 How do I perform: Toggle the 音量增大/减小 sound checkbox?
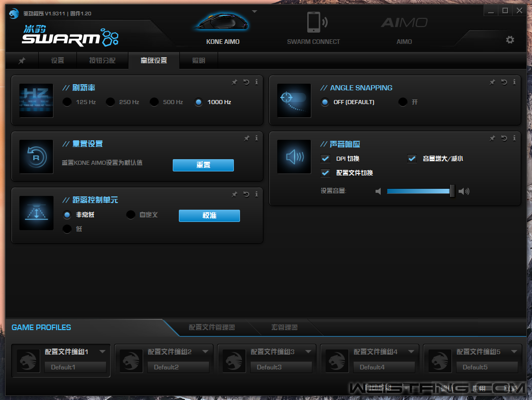(x=412, y=159)
